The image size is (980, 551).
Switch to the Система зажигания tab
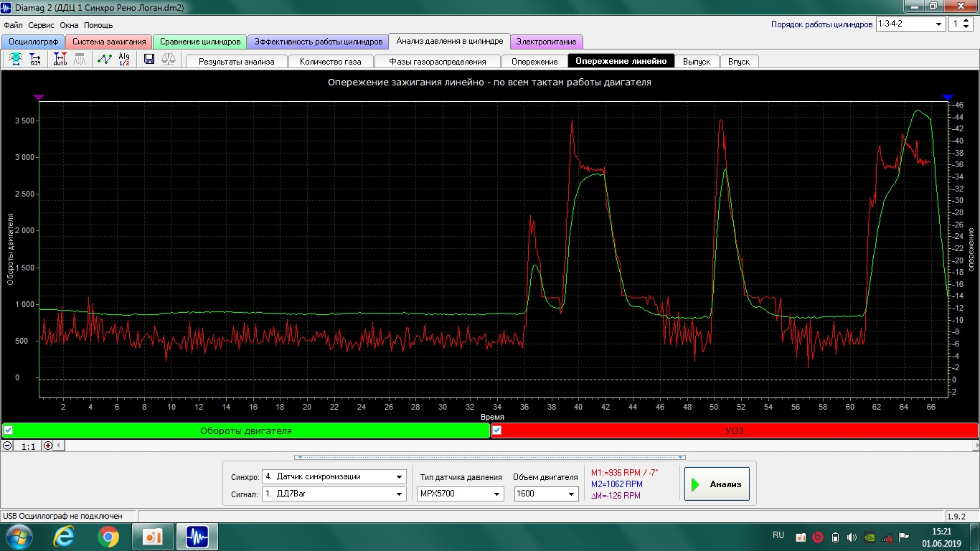click(109, 42)
